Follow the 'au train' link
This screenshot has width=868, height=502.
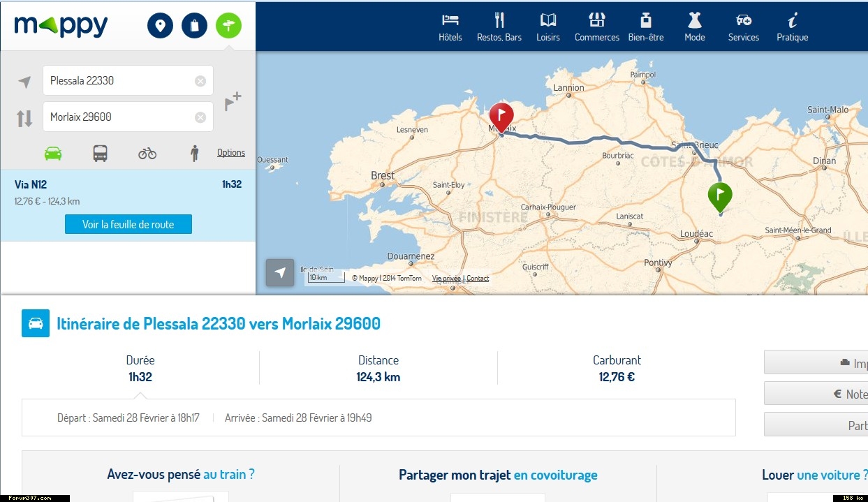coord(228,475)
